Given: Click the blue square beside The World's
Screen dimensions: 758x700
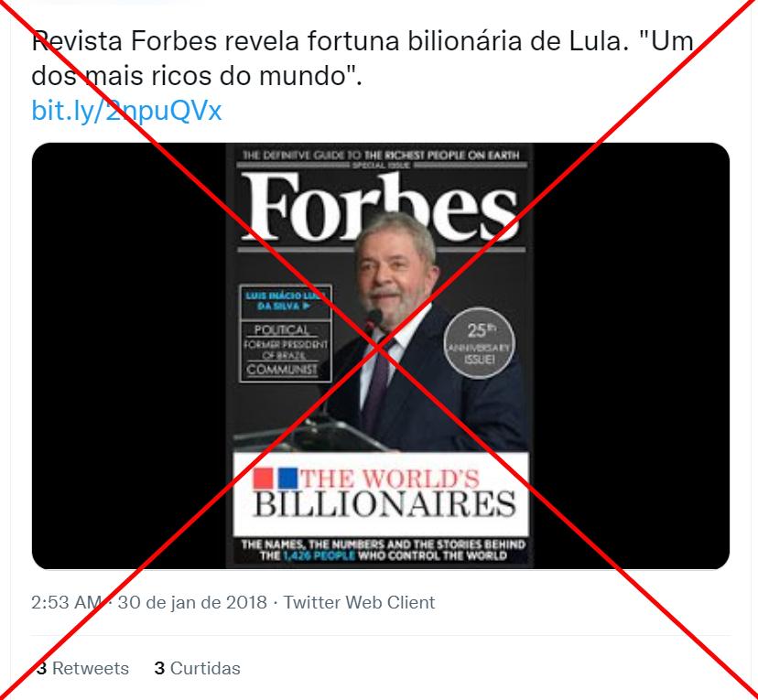Looking at the screenshot, I should pos(287,479).
